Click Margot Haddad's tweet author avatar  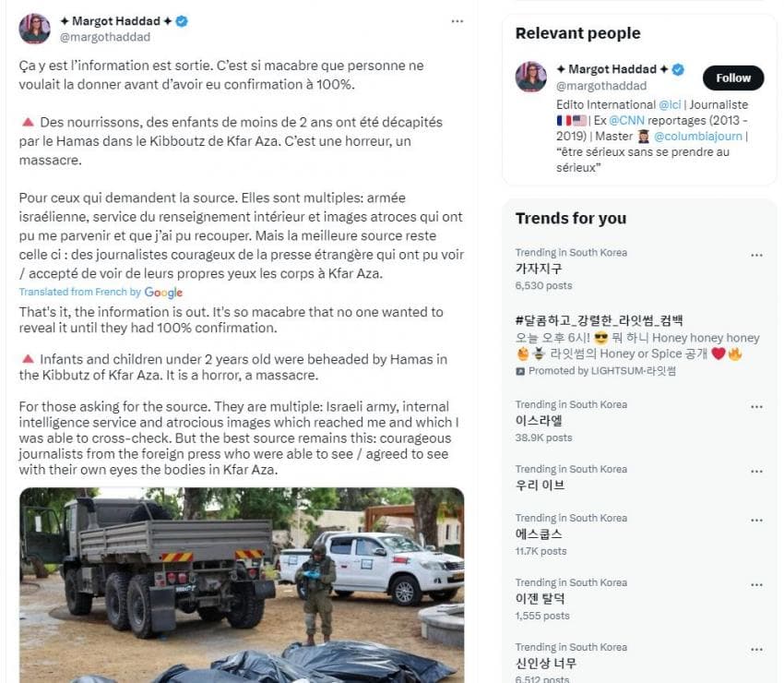(35, 29)
